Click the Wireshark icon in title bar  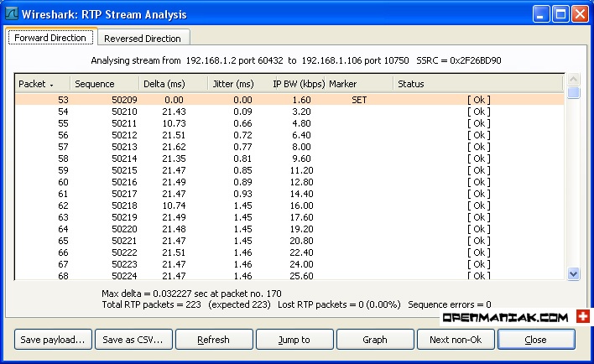point(13,14)
